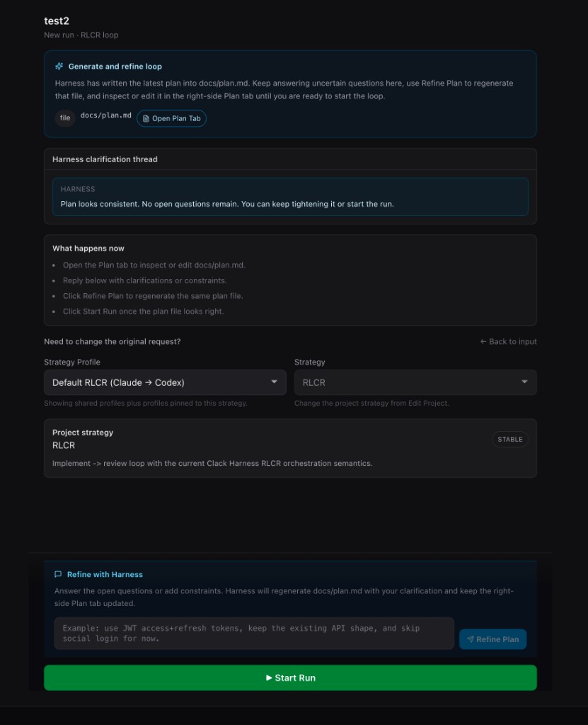The height and width of the screenshot is (725, 588).
Task: Click the Project strategy RLCR name text
Action: click(x=64, y=445)
